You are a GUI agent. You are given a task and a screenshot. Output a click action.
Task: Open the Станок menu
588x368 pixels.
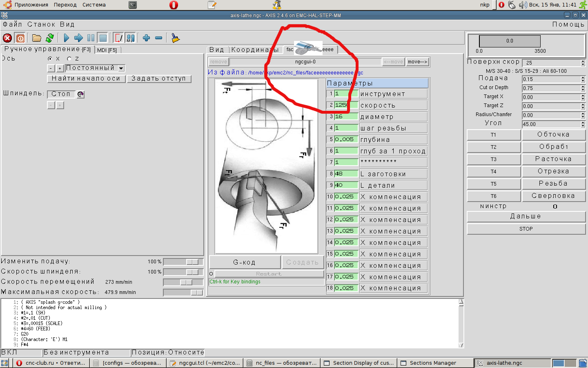41,25
